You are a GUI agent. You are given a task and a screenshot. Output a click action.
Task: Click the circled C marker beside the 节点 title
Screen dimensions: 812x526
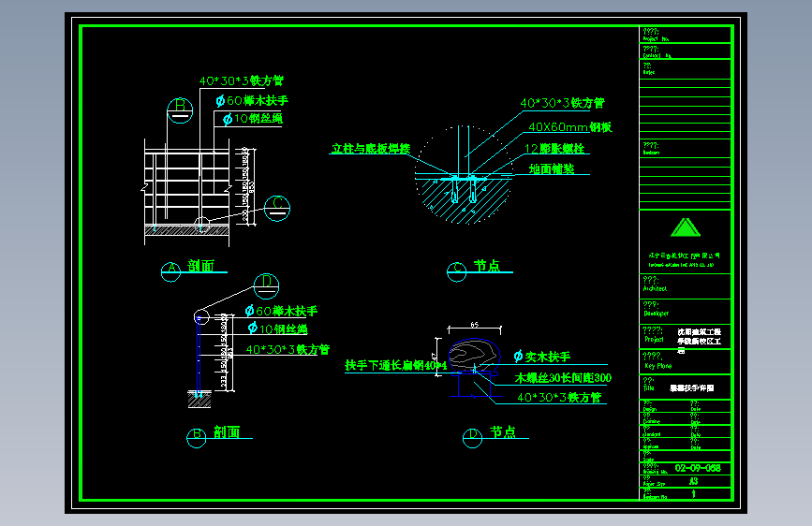coord(457,271)
